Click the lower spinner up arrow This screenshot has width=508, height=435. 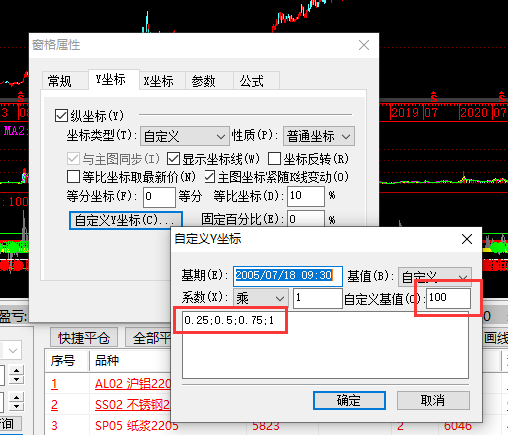(x=16, y=397)
